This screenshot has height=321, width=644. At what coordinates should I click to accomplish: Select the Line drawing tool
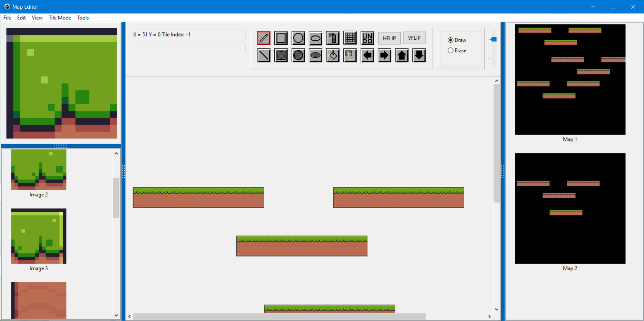pos(264,55)
